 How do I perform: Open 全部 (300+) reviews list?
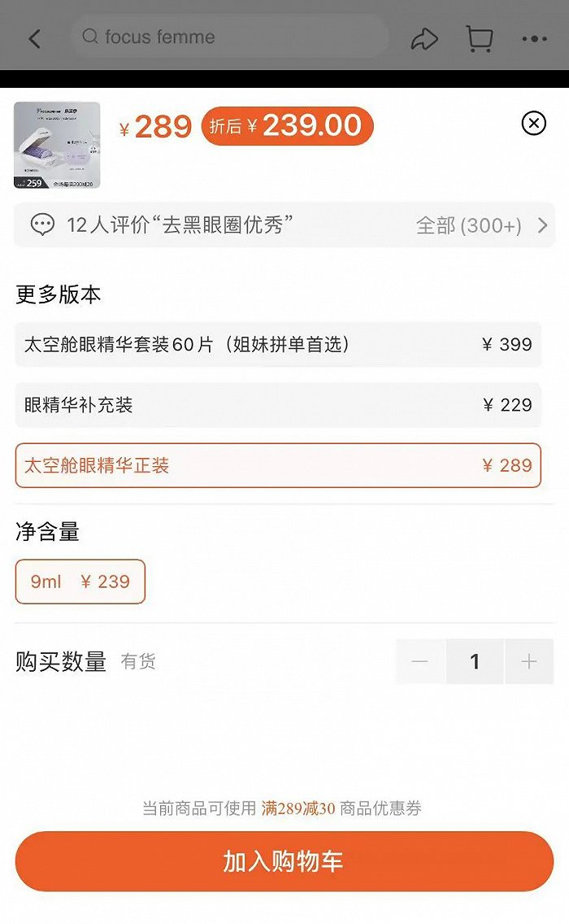(469, 225)
